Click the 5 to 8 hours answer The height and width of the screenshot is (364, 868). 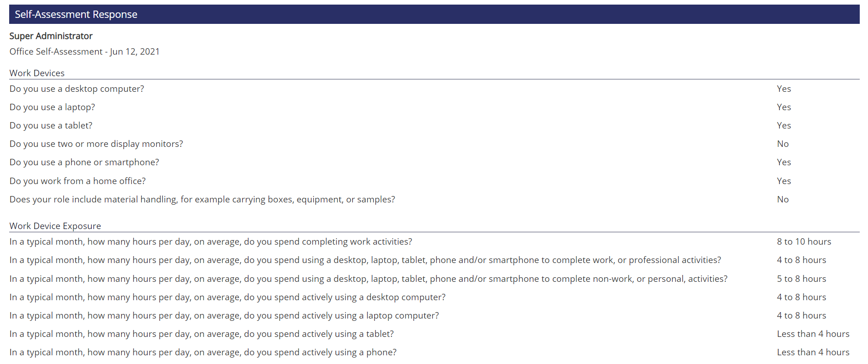802,279
